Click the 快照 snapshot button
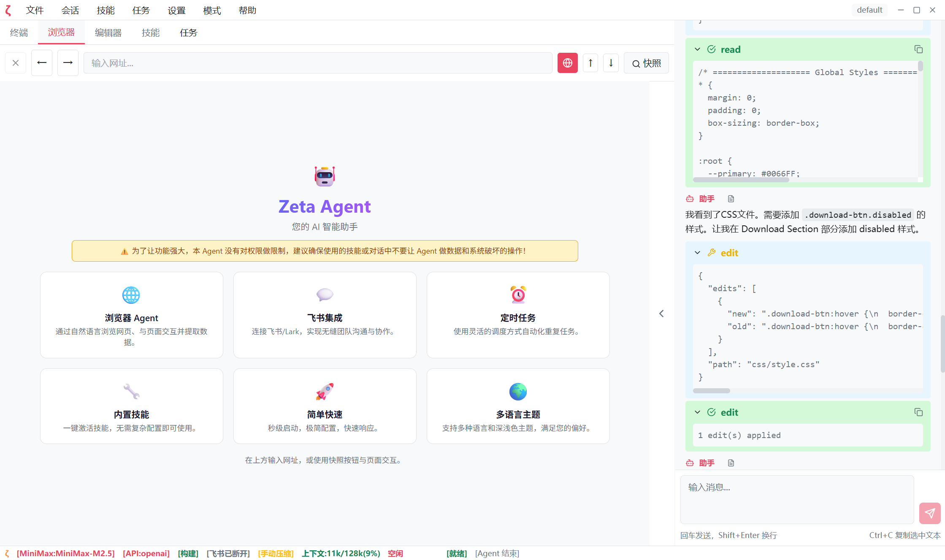This screenshot has width=945, height=560. tap(646, 63)
